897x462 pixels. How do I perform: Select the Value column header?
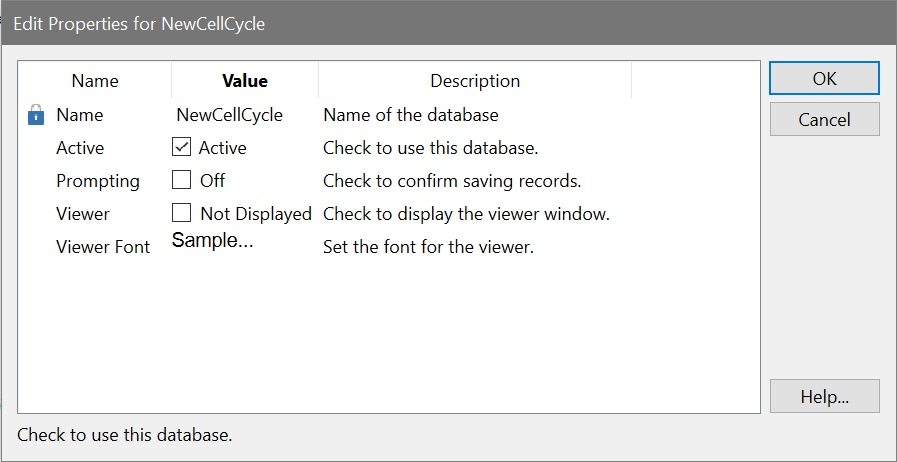pos(245,81)
